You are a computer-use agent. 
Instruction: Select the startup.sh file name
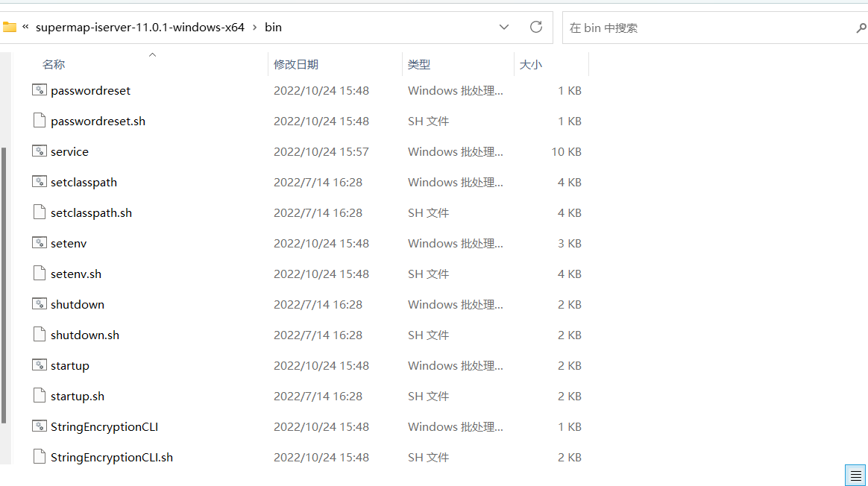[78, 397]
